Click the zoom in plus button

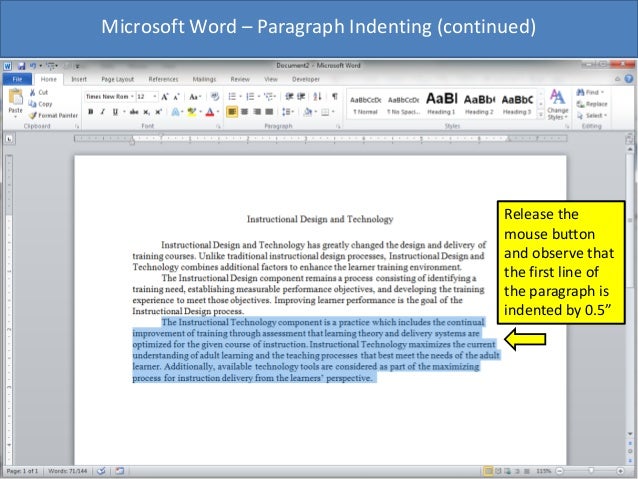621,471
